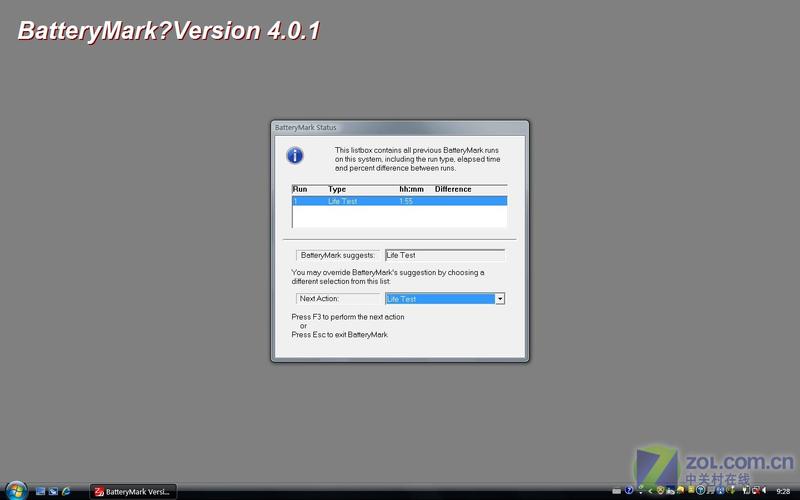
Task: Open the Windows Start orb
Action: [16, 491]
